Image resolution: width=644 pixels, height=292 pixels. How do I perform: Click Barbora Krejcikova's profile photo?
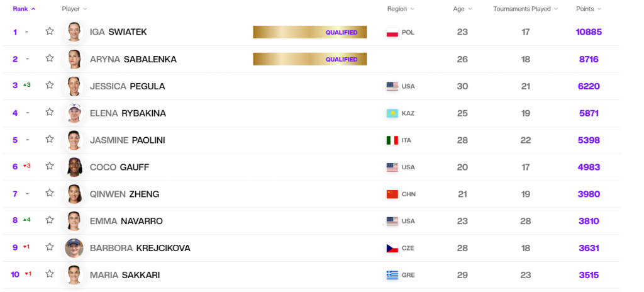(74, 248)
